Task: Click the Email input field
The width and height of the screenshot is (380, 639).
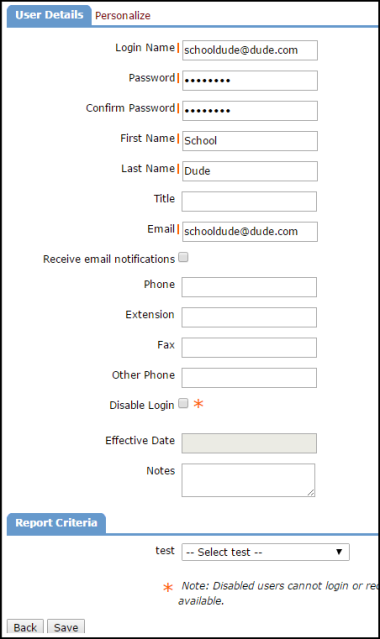Action: coord(250,231)
